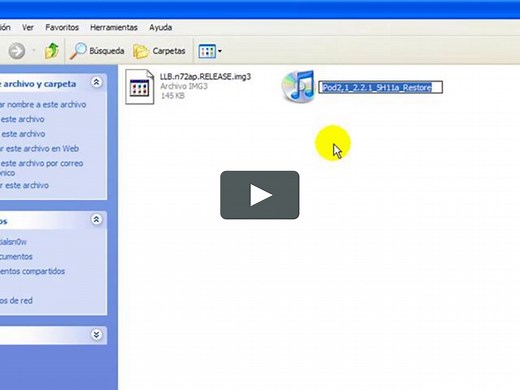520x390 pixels.
Task: Open the Ayuda menu
Action: click(160, 27)
